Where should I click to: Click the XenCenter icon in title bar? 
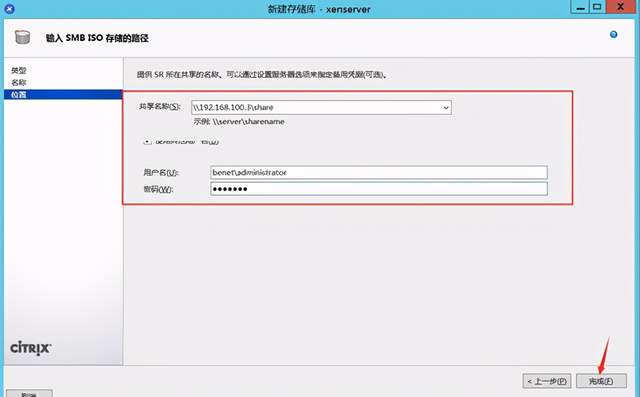9,8
